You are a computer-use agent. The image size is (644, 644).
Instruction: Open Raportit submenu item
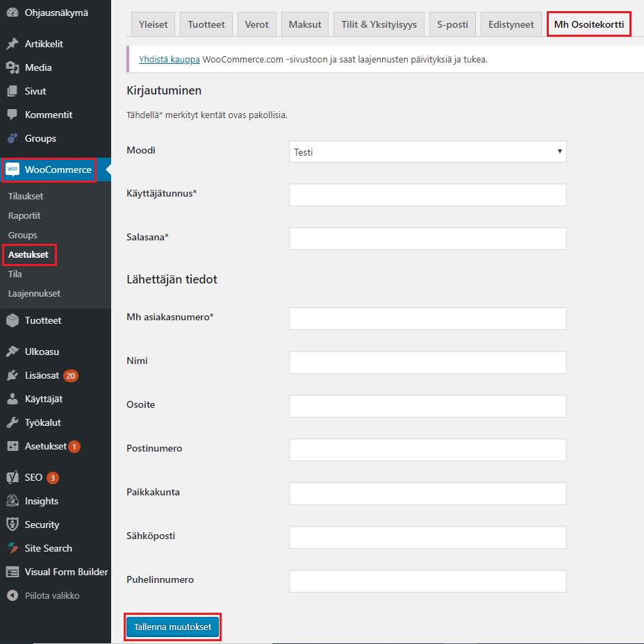point(24,215)
